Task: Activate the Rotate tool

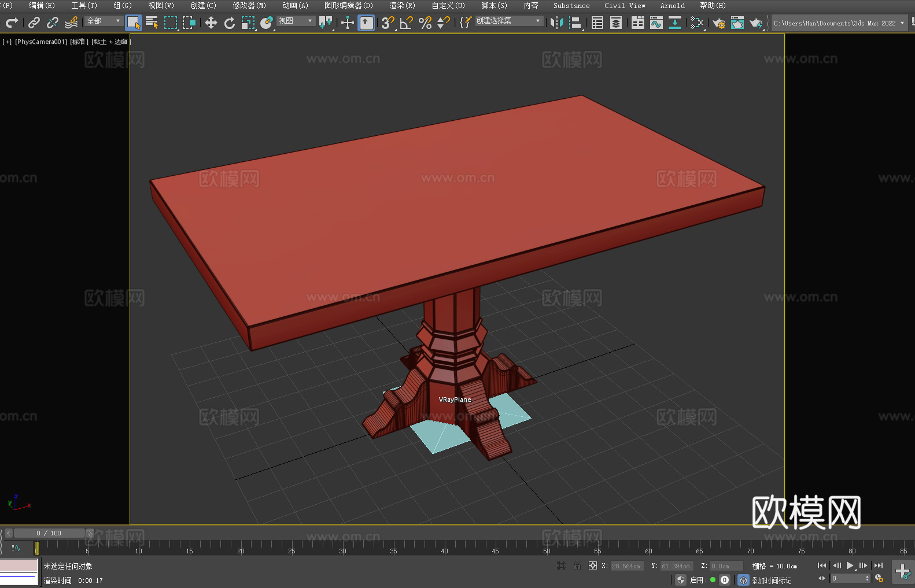Action: pyautogui.click(x=230, y=23)
